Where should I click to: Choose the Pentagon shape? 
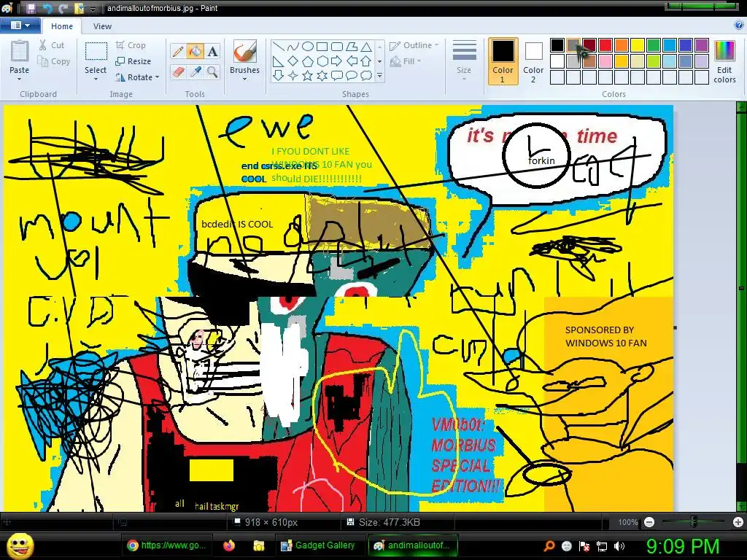point(308,61)
